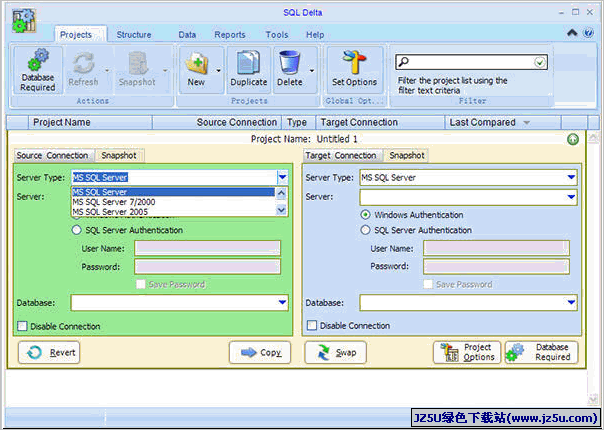604x430 pixels.
Task: Click the filter magnifier icon
Action: tap(403, 62)
